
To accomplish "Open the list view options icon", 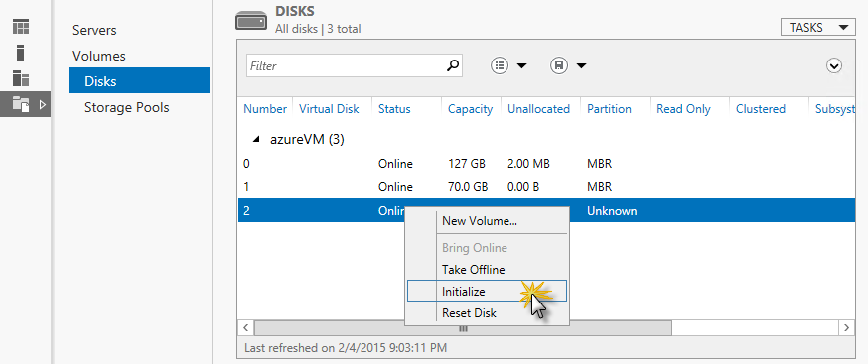I will click(500, 65).
